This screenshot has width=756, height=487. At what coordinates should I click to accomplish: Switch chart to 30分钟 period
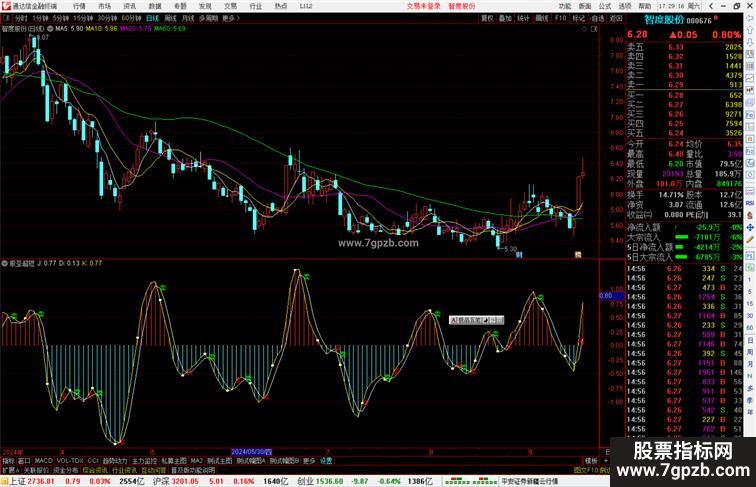pyautogui.click(x=107, y=18)
